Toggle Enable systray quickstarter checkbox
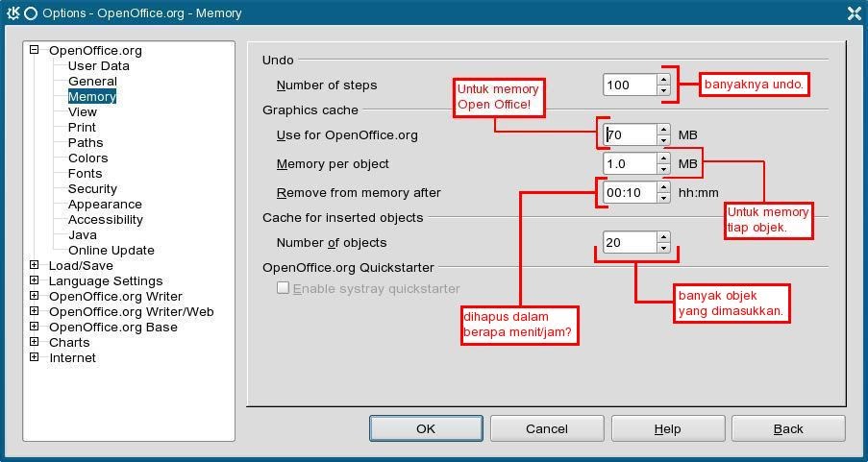 (283, 288)
